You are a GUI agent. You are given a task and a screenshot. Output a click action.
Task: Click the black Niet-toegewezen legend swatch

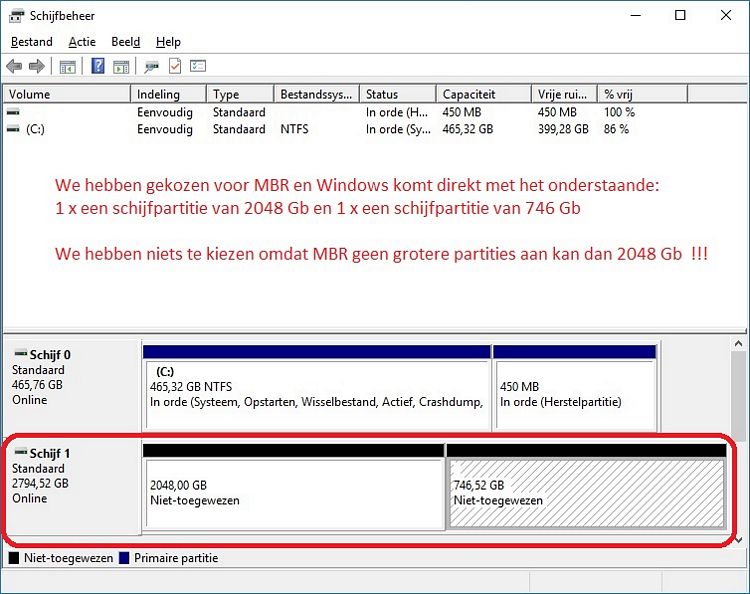coord(14,558)
